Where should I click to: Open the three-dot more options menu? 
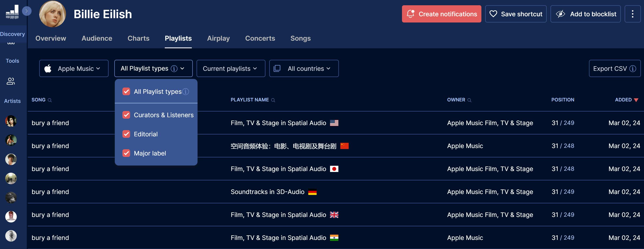click(x=632, y=14)
